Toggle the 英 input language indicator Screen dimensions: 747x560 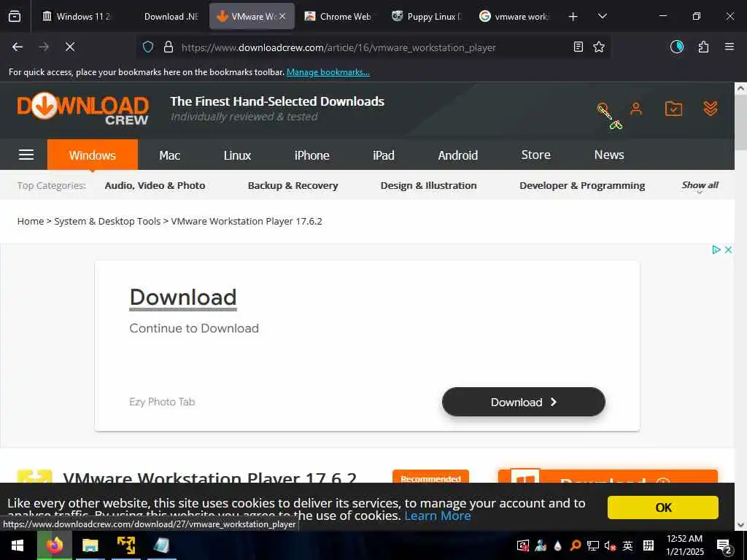627,545
